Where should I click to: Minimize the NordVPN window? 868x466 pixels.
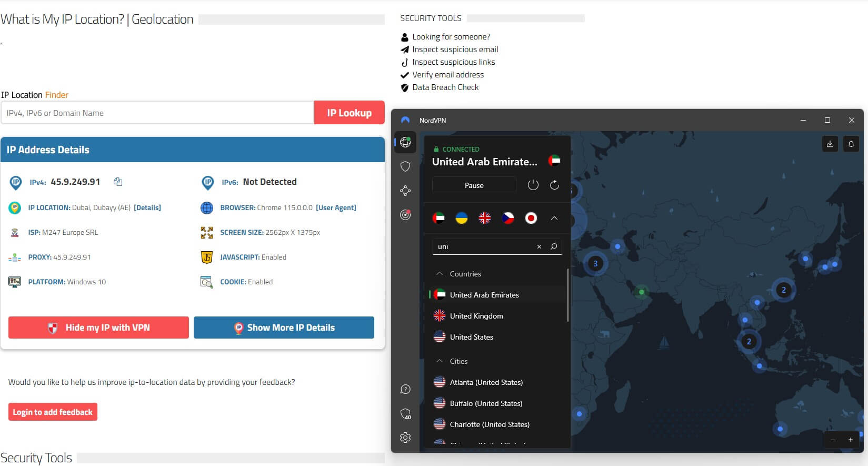click(803, 120)
